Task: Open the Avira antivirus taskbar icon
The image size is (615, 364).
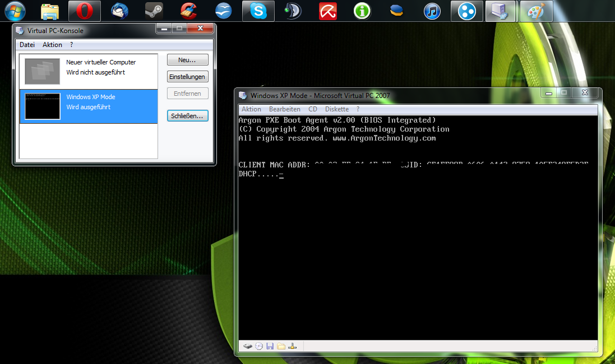Action: click(x=328, y=11)
